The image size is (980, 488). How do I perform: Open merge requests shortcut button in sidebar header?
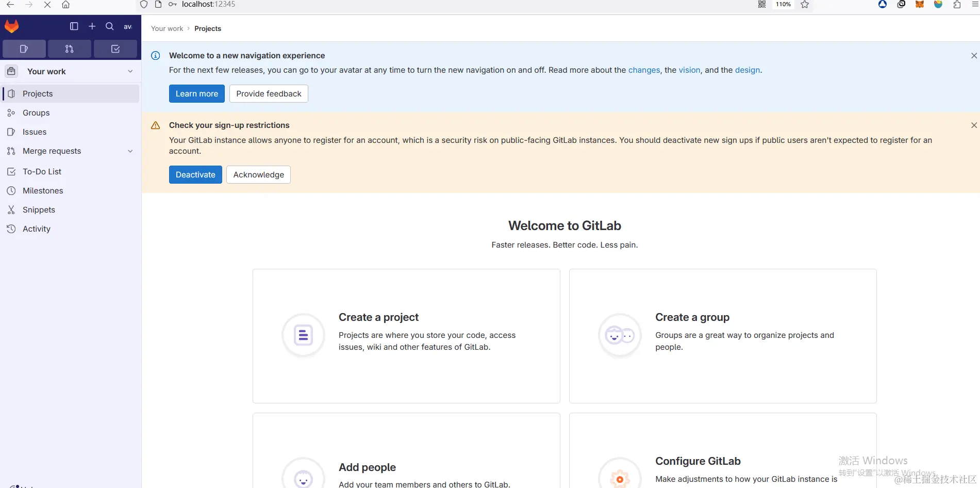click(70, 49)
